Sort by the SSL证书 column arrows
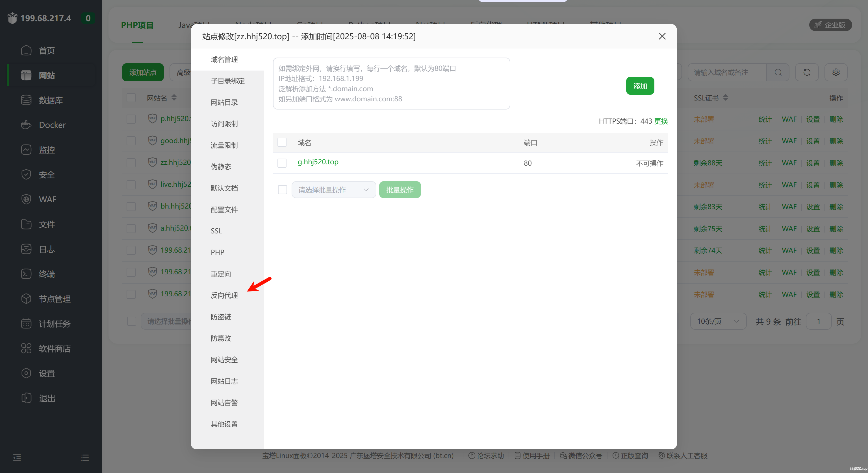 tap(726, 98)
